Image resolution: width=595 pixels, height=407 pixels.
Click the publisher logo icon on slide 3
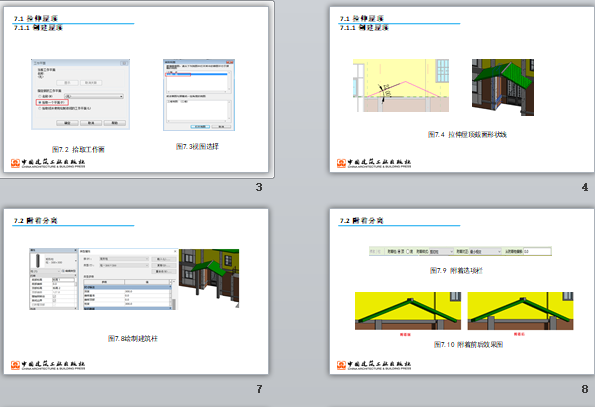[15, 163]
